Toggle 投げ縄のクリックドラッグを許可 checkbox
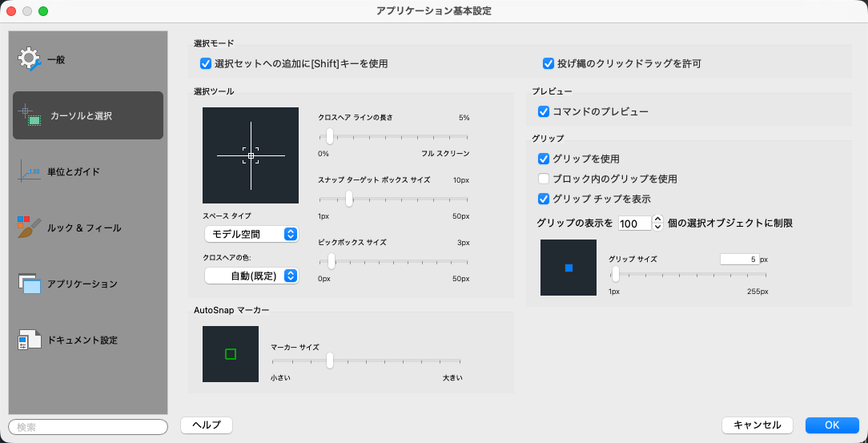Viewport: 868px width, 443px height. [x=549, y=63]
